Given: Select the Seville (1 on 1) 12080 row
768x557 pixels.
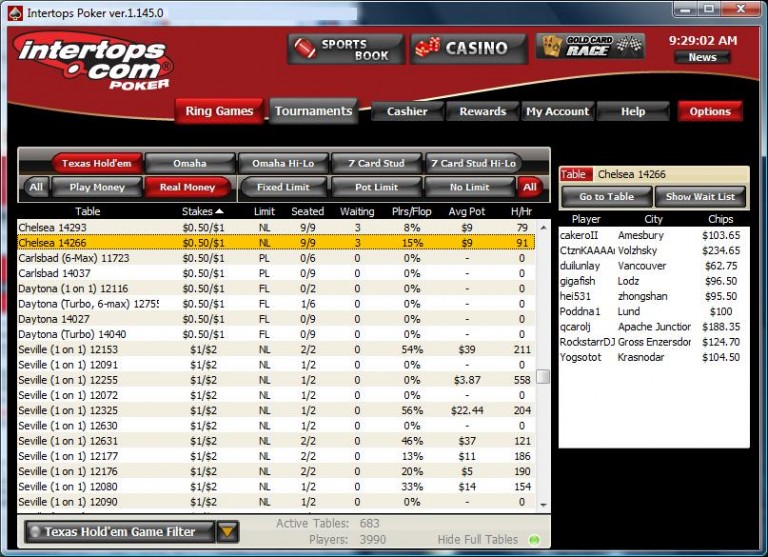Looking at the screenshot, I should [276, 486].
